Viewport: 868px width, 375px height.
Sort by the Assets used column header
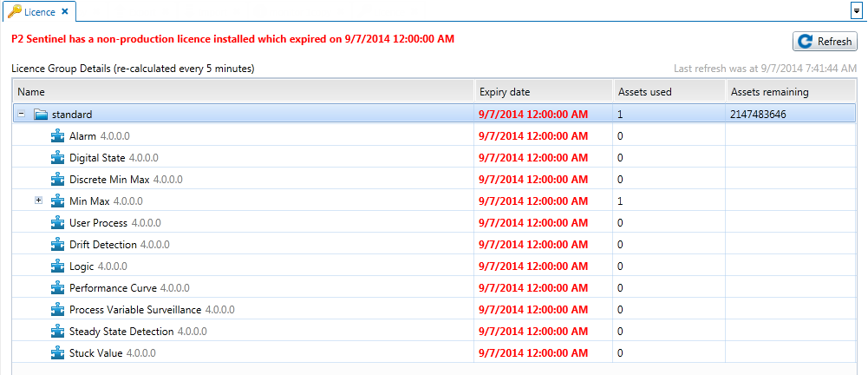pos(669,92)
